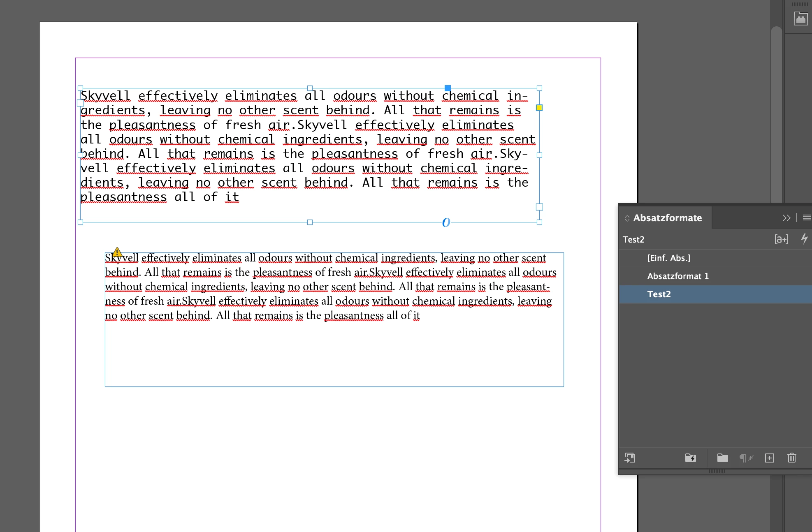Click the in port of the selected text frame
The height and width of the screenshot is (532, 812).
pyautogui.click(x=81, y=103)
